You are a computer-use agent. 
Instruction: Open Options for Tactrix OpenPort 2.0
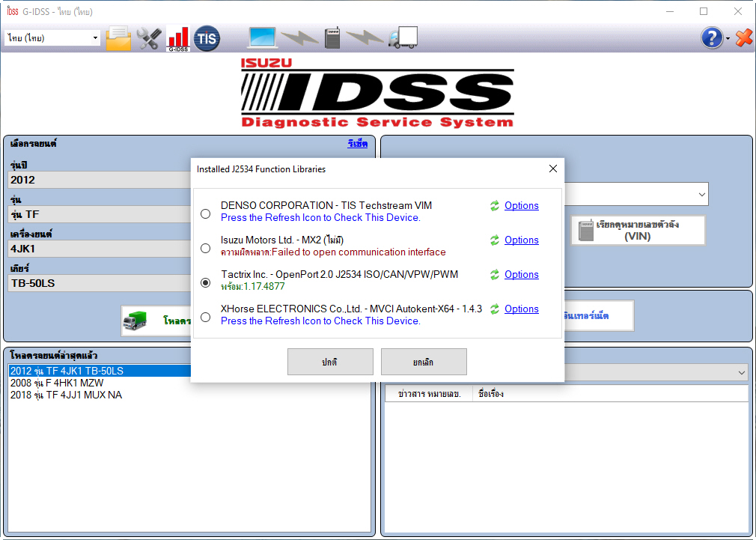click(521, 274)
